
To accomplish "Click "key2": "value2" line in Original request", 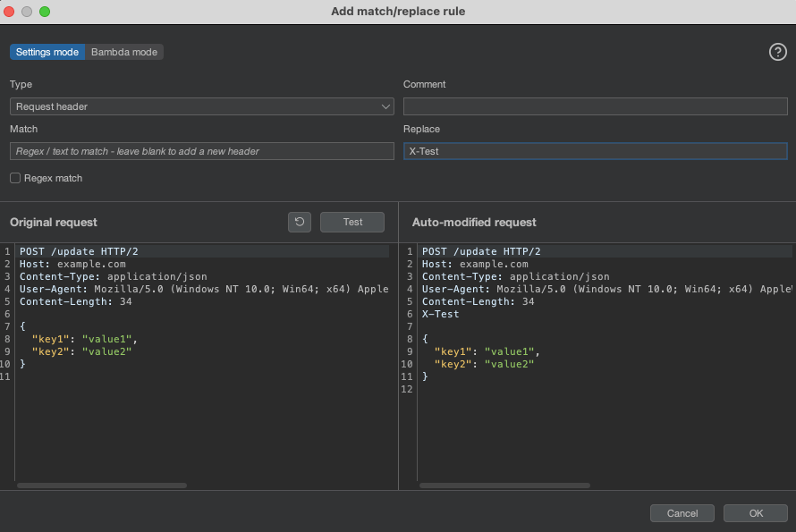I will coord(81,351).
